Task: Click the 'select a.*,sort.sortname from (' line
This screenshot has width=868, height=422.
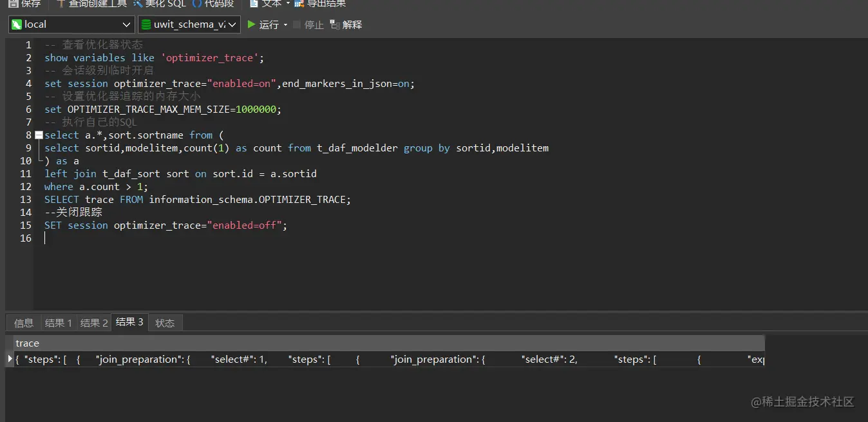Action: [x=134, y=135]
